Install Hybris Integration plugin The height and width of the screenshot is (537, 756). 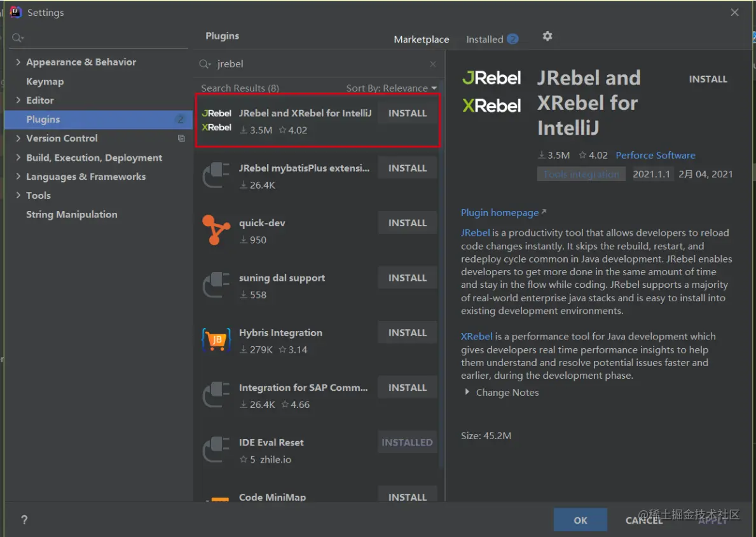click(x=408, y=333)
